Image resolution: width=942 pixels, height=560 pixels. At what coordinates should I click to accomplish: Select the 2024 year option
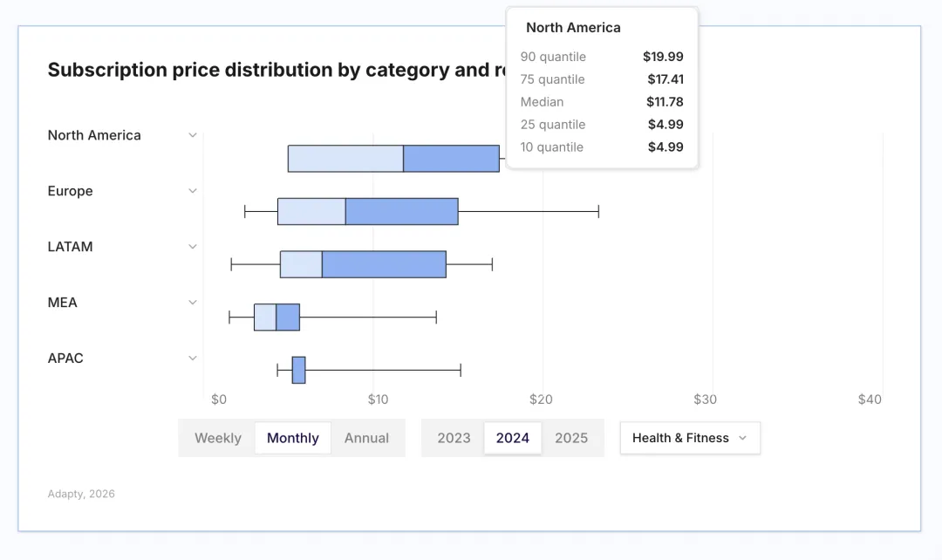click(513, 438)
